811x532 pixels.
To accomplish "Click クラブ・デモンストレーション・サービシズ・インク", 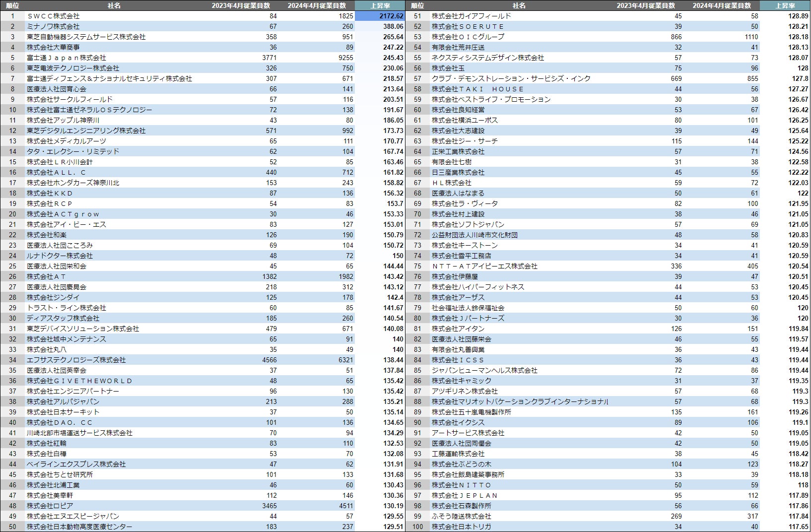I will pos(511,78).
